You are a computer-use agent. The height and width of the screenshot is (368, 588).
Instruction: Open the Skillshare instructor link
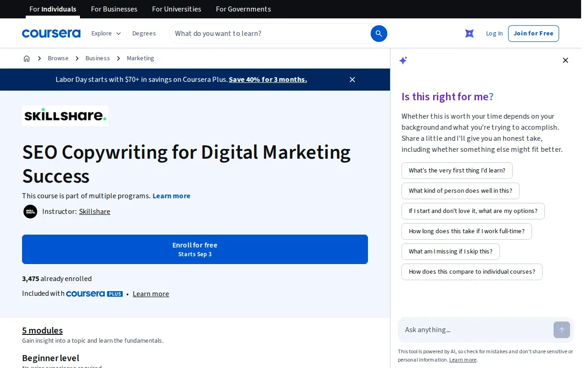coord(95,212)
